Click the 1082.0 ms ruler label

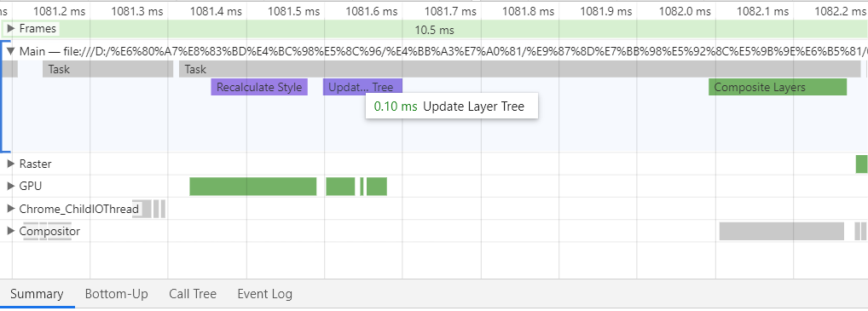(685, 10)
